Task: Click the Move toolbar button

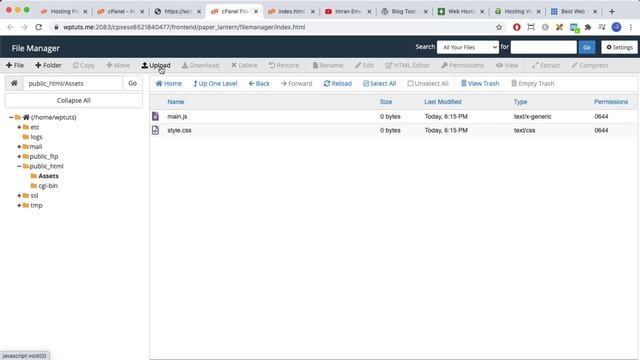Action: point(118,65)
